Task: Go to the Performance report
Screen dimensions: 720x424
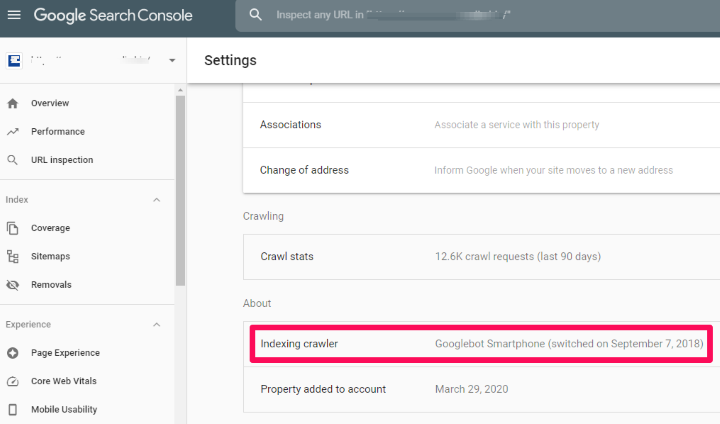Action: tap(58, 132)
